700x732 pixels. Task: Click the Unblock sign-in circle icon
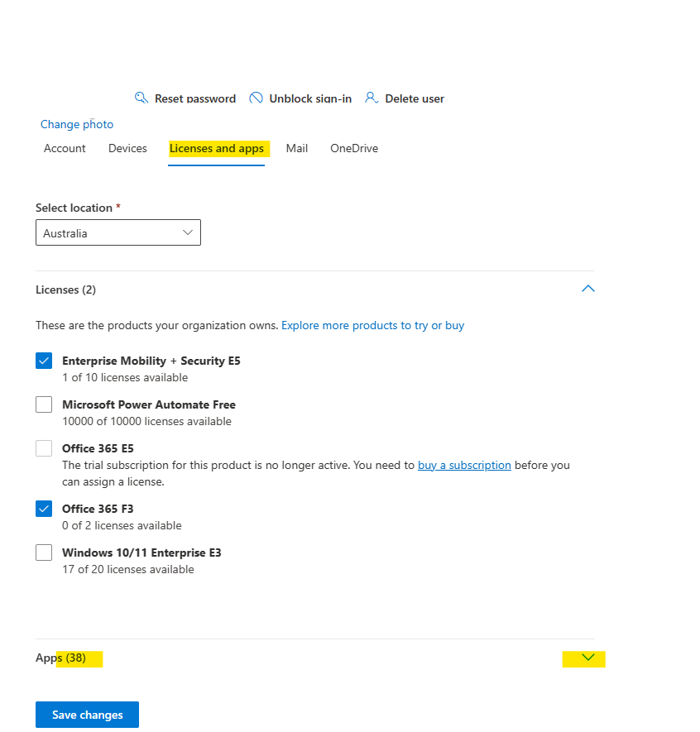click(256, 98)
